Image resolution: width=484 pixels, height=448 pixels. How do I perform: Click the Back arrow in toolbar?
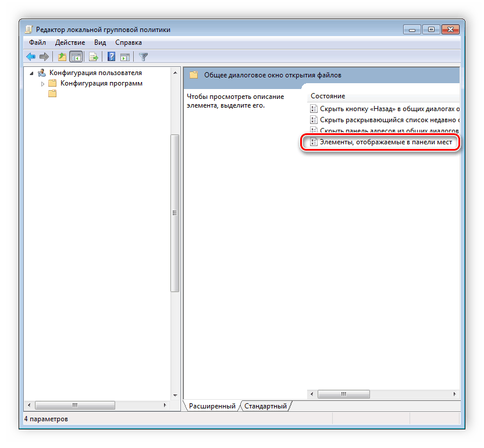point(31,56)
